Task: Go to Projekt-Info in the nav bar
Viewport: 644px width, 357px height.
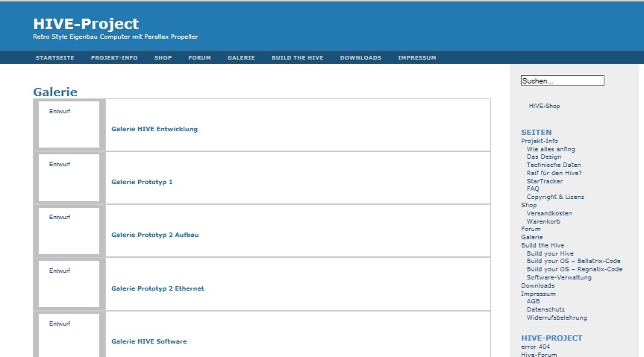Action: [114, 57]
